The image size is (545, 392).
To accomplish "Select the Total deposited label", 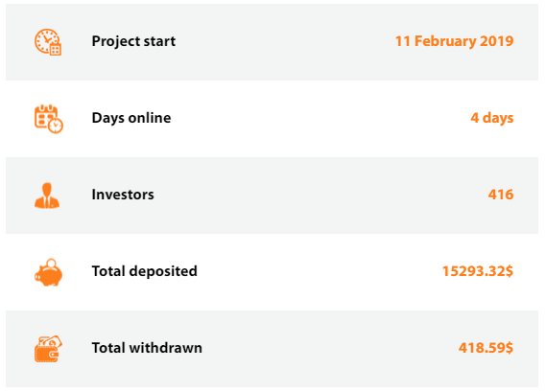I will point(144,271).
